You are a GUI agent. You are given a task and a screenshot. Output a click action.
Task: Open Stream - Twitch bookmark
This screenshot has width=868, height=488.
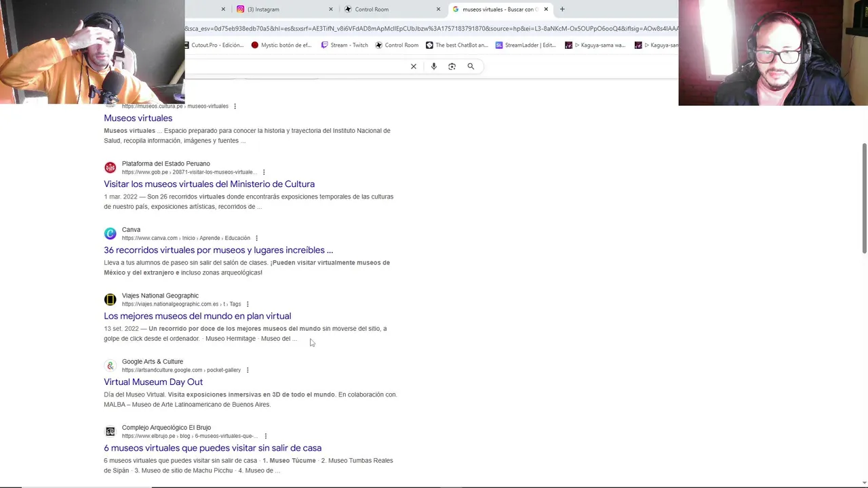coord(344,45)
